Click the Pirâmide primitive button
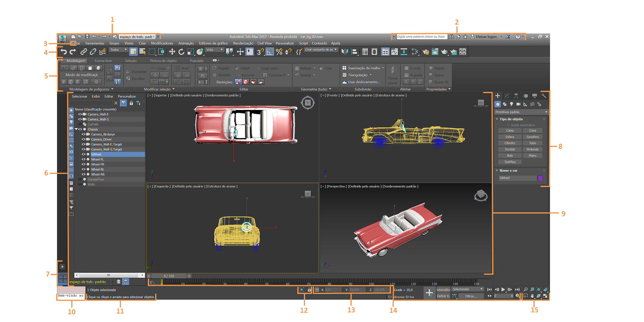 pos(533,149)
